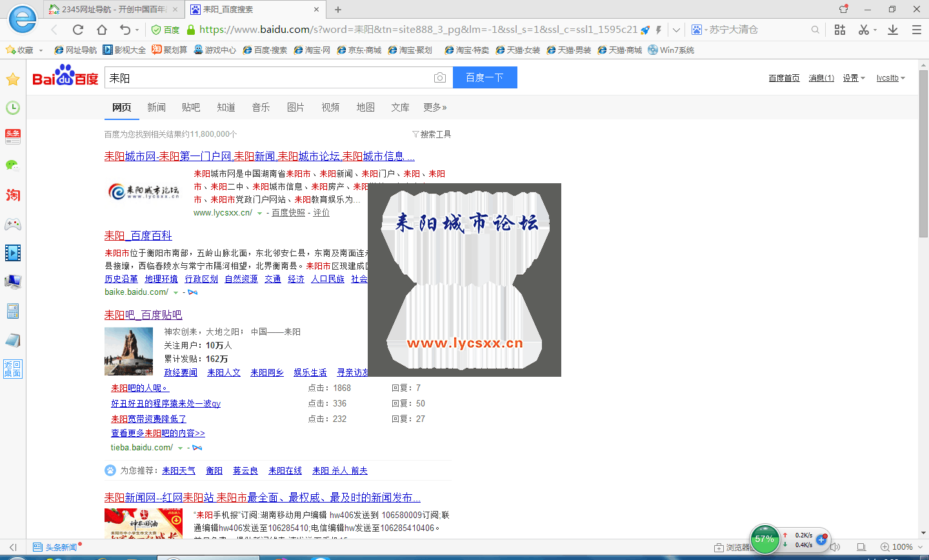Select the 地图 search category
This screenshot has width=929, height=560.
365,107
